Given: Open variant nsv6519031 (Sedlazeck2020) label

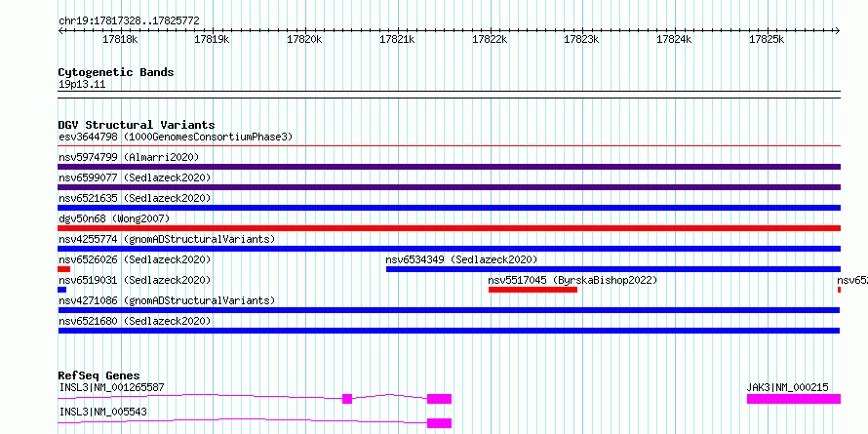Looking at the screenshot, I should pos(135,280).
